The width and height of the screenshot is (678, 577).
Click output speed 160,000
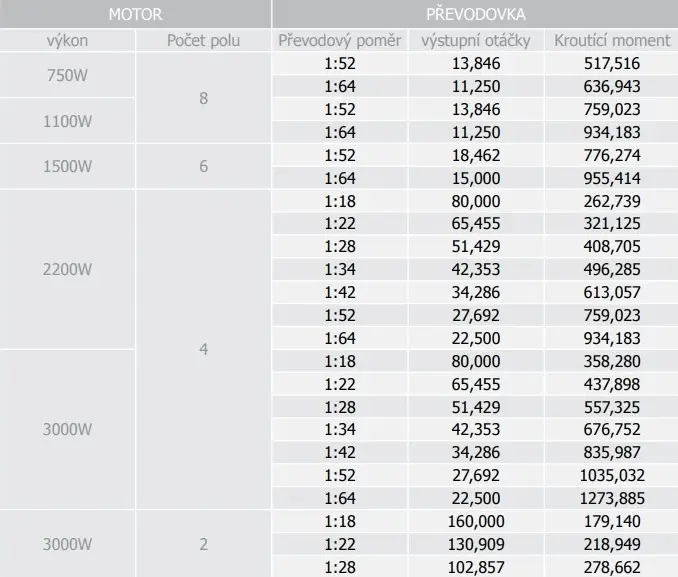[476, 521]
